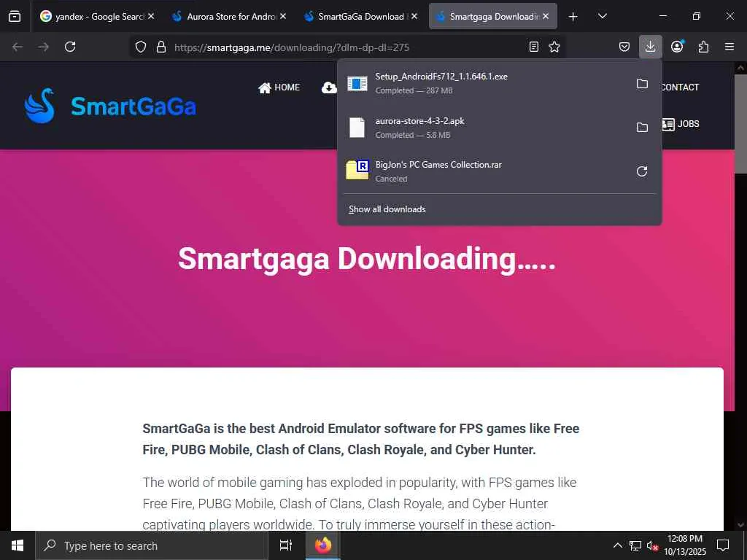The image size is (747, 560).
Task: Close the Smartgaga Downloading tab
Action: coord(546,16)
